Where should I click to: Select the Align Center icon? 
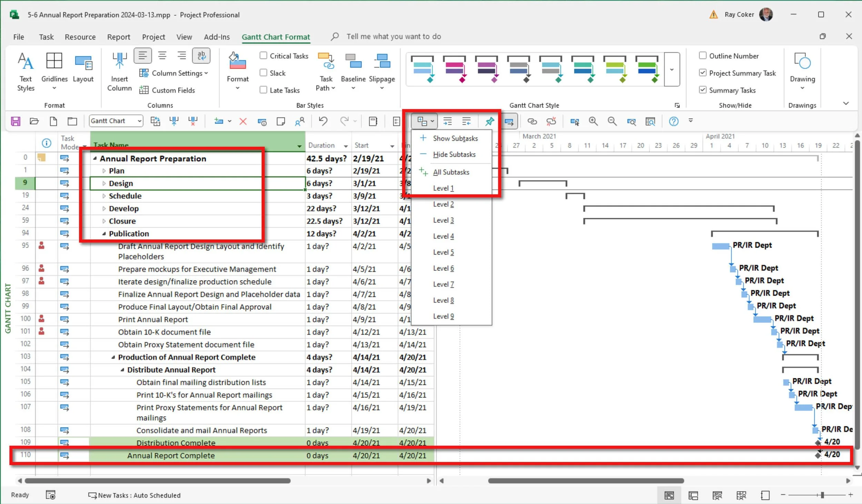coord(162,55)
